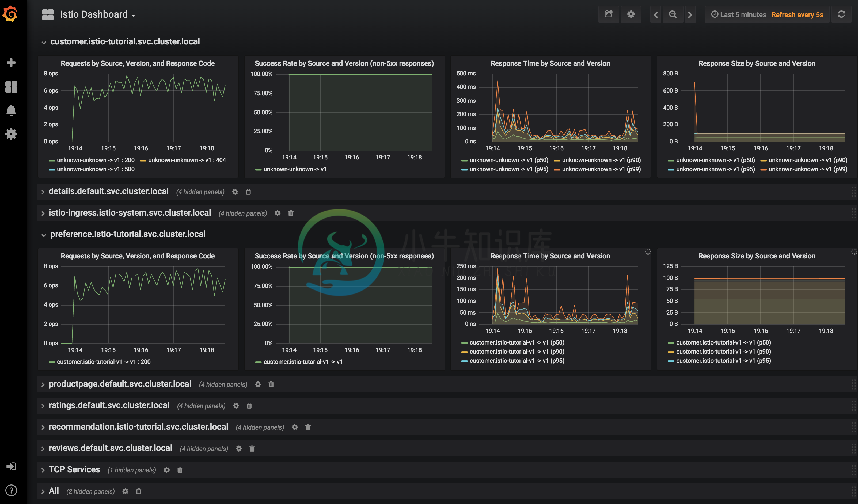The width and height of the screenshot is (858, 504).
Task: Open settings gear for productpage row
Action: pos(258,384)
